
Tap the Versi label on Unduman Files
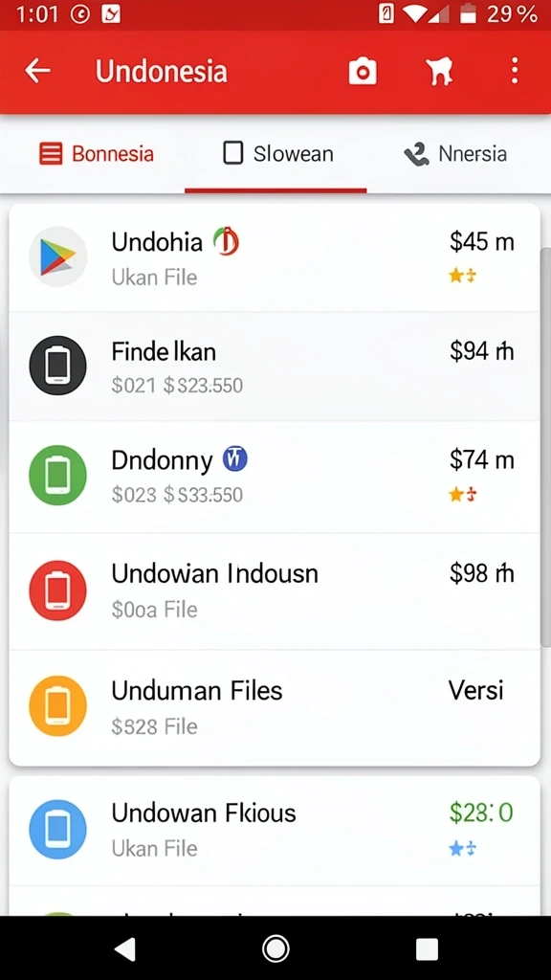pos(476,691)
